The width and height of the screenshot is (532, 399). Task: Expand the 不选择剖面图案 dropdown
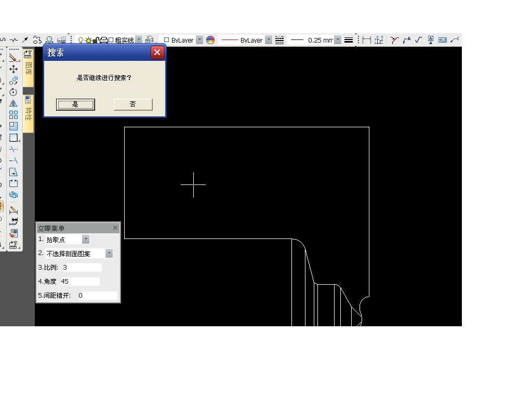pyautogui.click(x=109, y=254)
